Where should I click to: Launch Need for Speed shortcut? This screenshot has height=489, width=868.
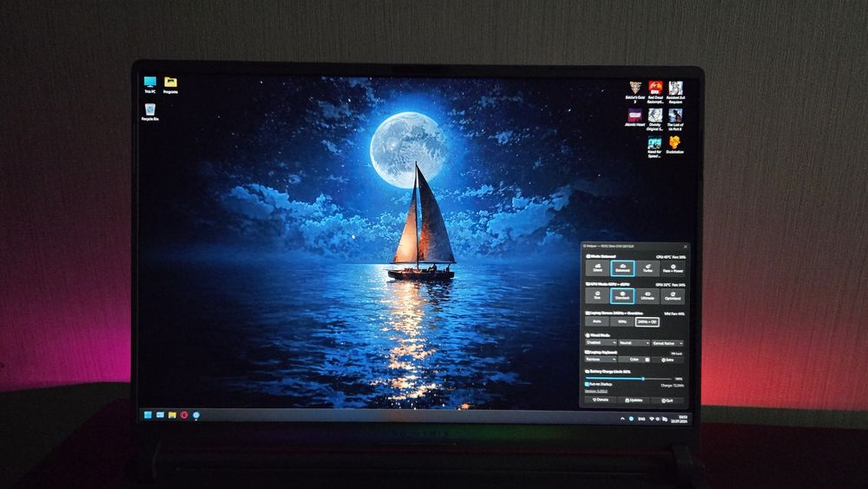tap(654, 148)
